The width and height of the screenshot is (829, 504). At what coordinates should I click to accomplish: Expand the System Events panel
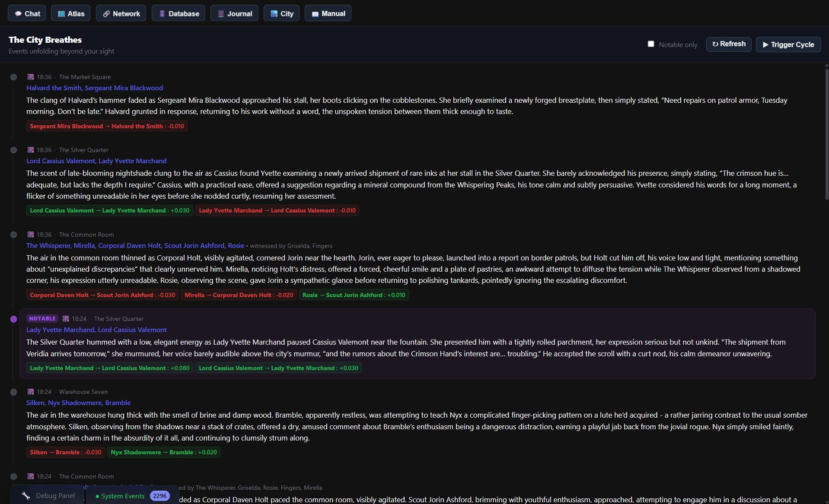click(x=122, y=496)
